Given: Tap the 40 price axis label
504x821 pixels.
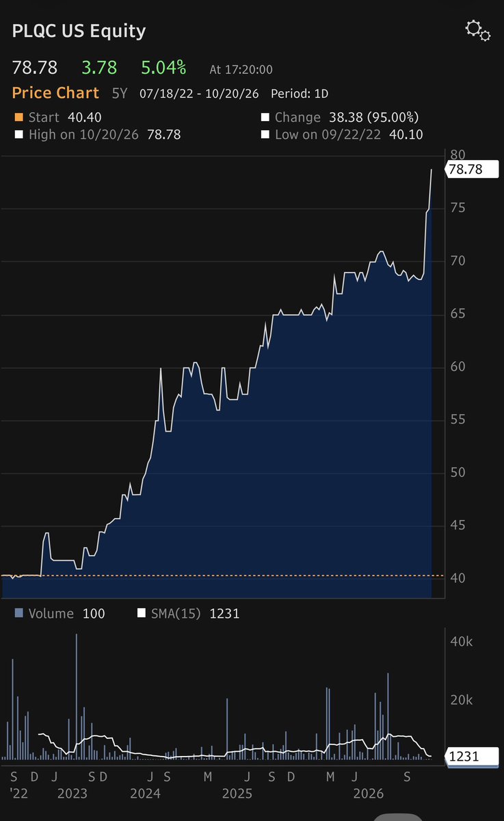Looking at the screenshot, I should tap(457, 578).
